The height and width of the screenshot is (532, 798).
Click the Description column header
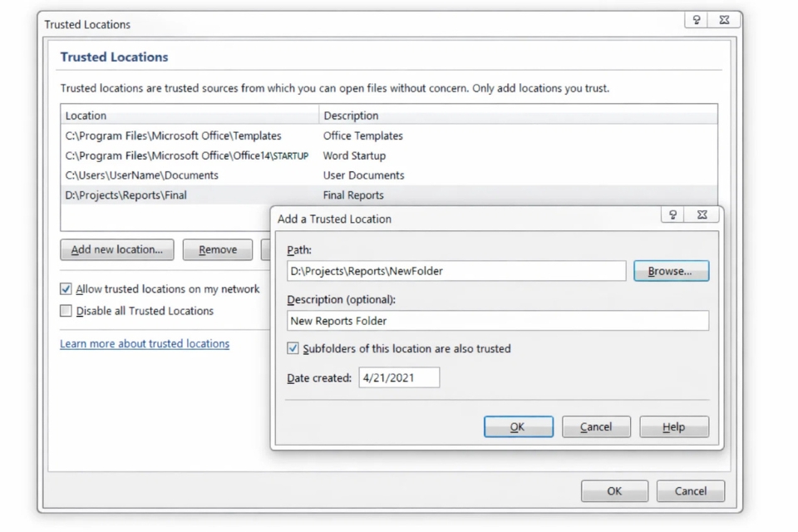[x=517, y=116]
